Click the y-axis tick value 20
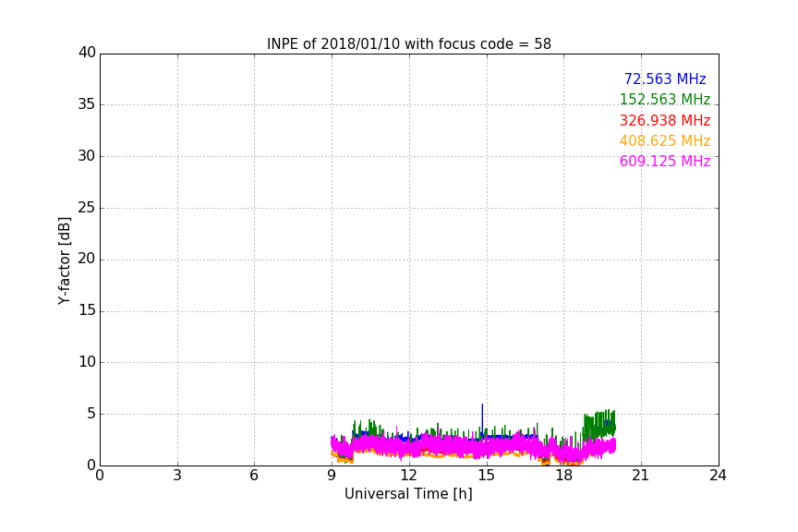798x532 pixels. 87,260
